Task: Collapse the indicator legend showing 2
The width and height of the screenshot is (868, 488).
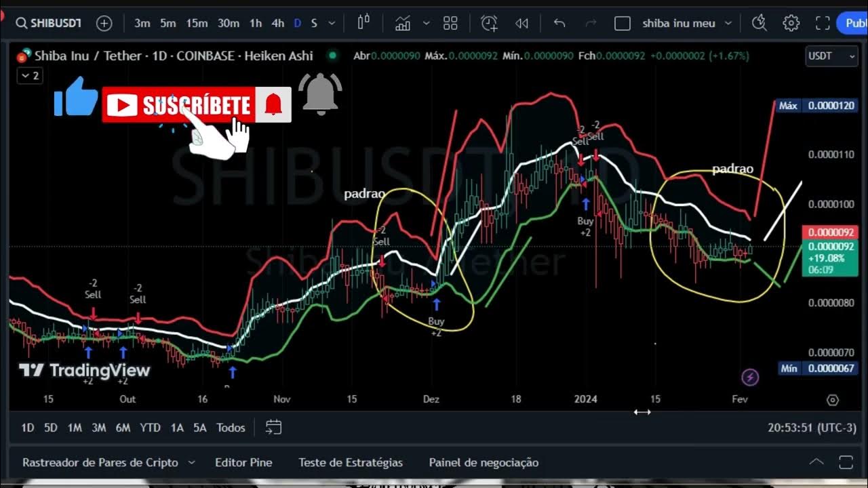Action: point(29,76)
